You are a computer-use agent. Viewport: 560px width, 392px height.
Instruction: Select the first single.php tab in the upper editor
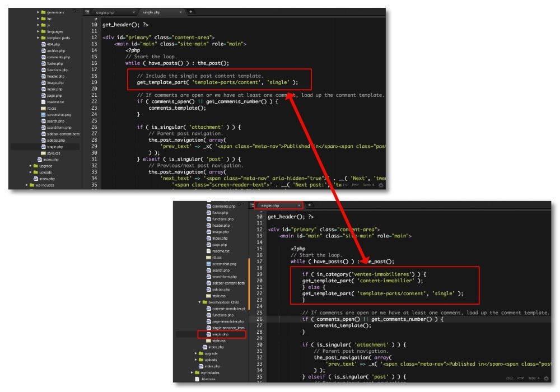click(108, 12)
